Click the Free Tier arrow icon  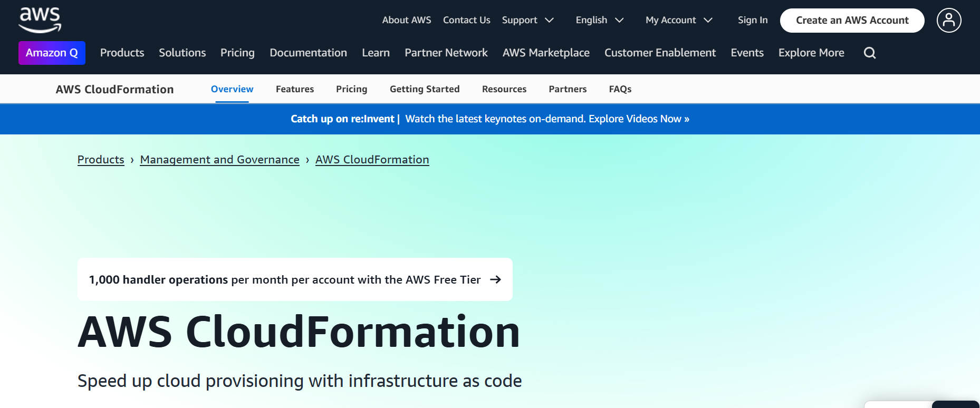pos(495,279)
